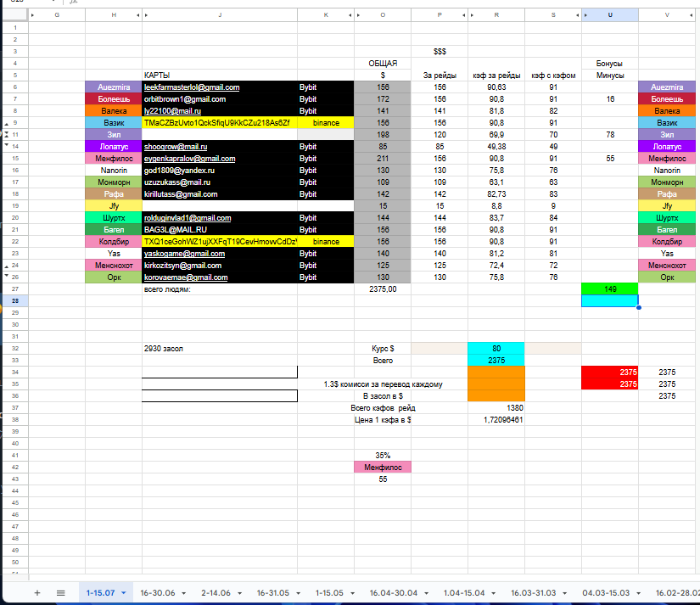Select pink Менфилос cell in row 42
The image size is (700, 605).
(x=383, y=467)
